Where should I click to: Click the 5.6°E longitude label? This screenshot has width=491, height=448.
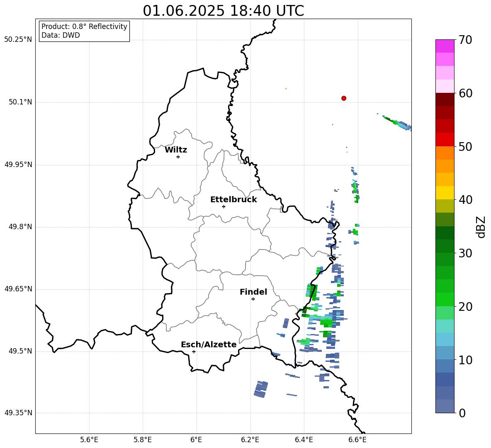tap(89, 440)
